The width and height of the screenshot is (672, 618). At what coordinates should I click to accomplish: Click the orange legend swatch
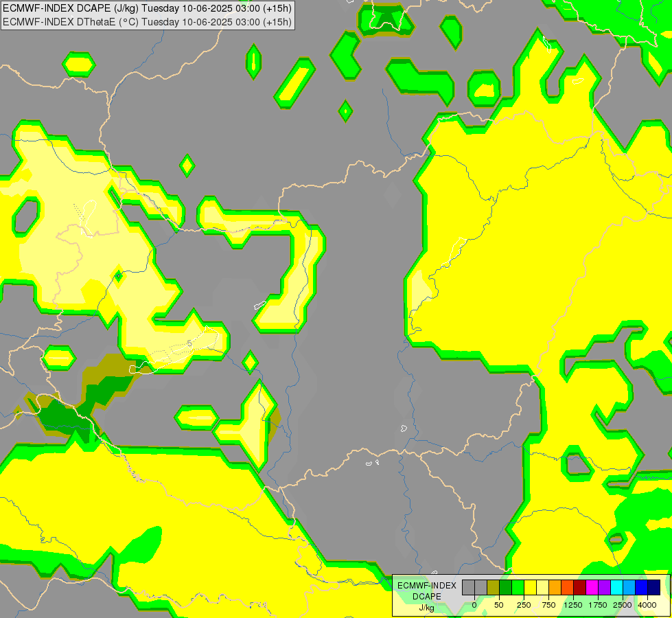tap(555, 587)
